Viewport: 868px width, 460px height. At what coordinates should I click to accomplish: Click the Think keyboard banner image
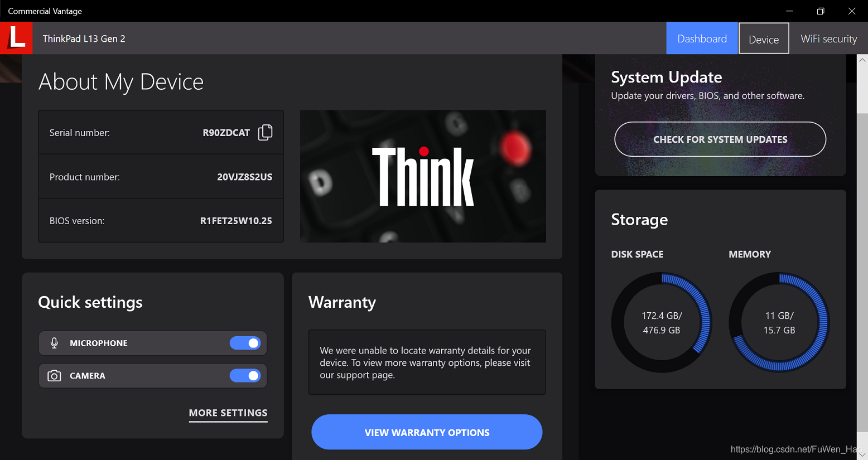click(x=423, y=176)
